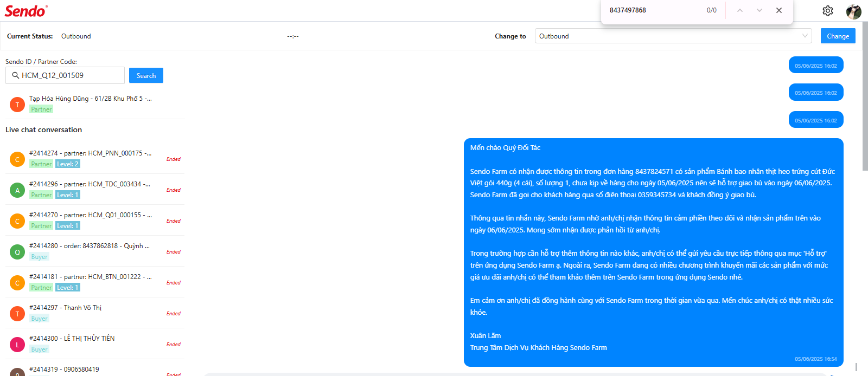Open conversation #2414300 LÊ THỊ THỦY TIÊN
This screenshot has width=868, height=376.
pyautogui.click(x=95, y=344)
